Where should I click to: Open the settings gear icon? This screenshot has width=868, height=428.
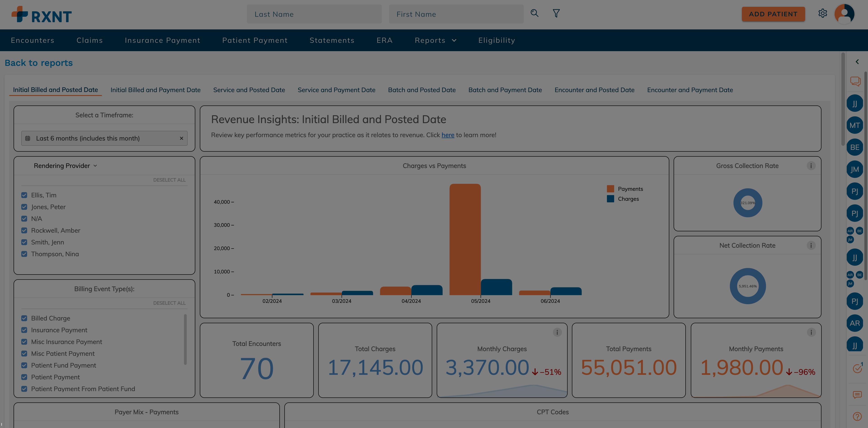tap(823, 14)
